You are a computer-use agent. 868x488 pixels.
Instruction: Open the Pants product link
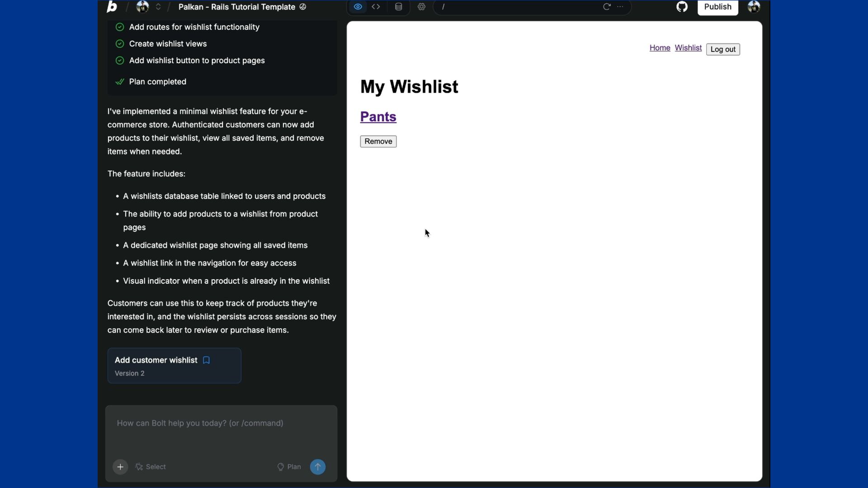pyautogui.click(x=378, y=117)
